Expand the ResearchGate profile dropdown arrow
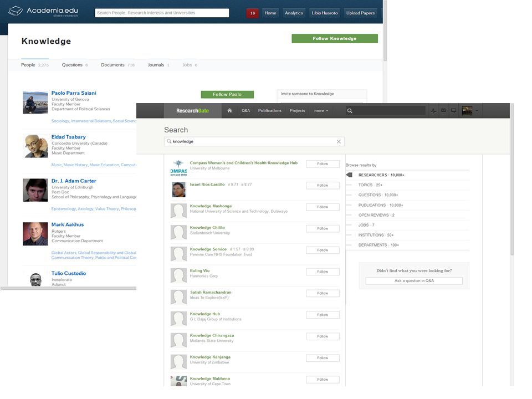532x399 pixels. (477, 111)
